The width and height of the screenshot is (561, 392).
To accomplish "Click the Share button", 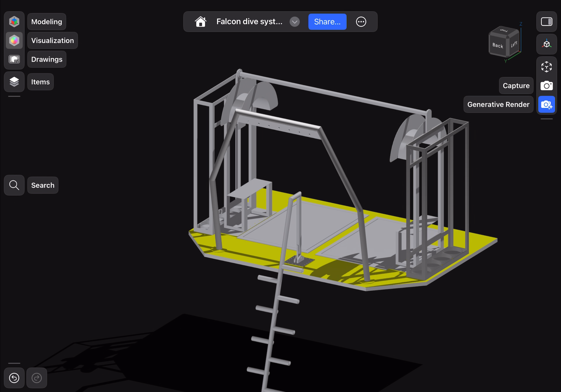I will pyautogui.click(x=327, y=22).
